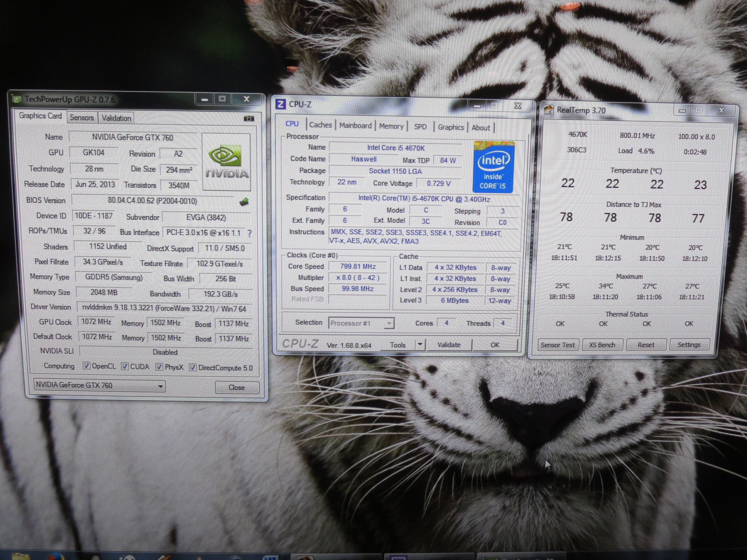This screenshot has height=560, width=747.
Task: Click RealTemp Load value 4.6%
Action: (x=646, y=151)
